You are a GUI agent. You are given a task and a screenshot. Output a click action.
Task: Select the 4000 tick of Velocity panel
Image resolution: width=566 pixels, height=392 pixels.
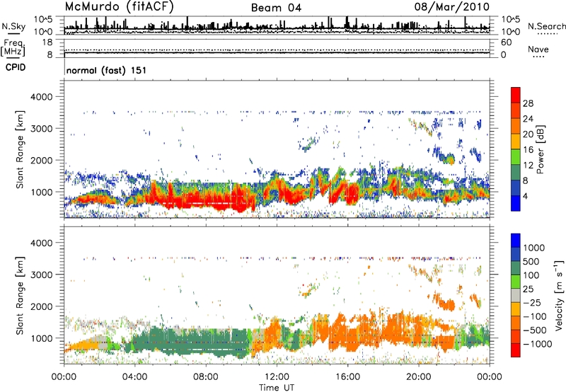coord(42,243)
